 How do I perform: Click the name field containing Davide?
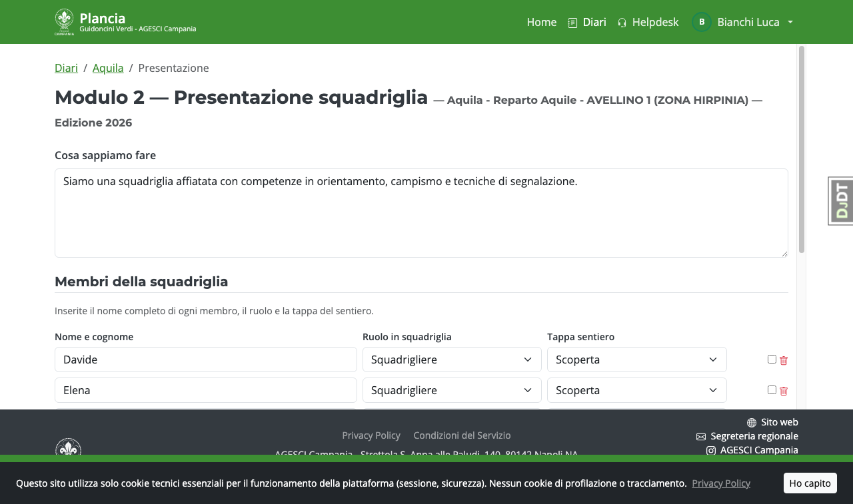[206, 360]
